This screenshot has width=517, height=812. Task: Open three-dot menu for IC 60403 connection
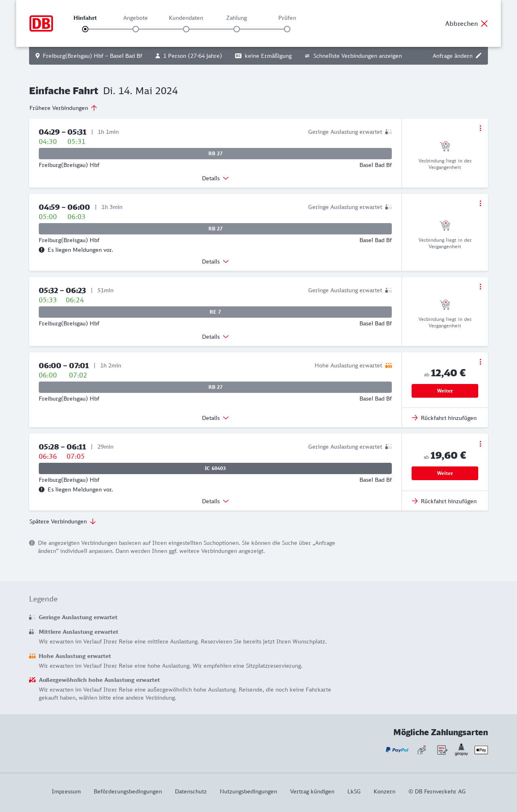(480, 444)
